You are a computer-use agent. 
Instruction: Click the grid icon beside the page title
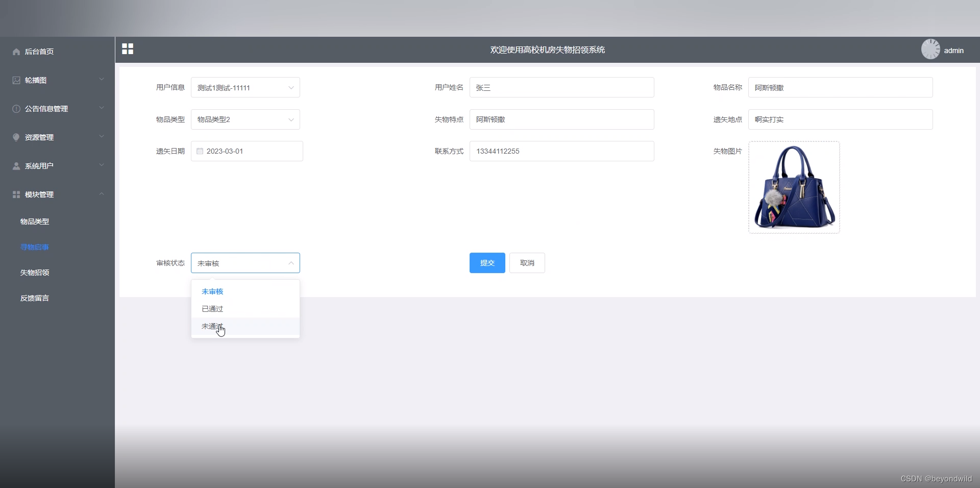(127, 49)
